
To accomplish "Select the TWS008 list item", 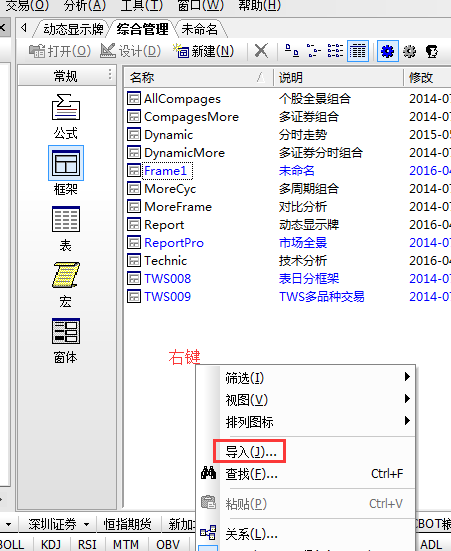I will point(168,278).
